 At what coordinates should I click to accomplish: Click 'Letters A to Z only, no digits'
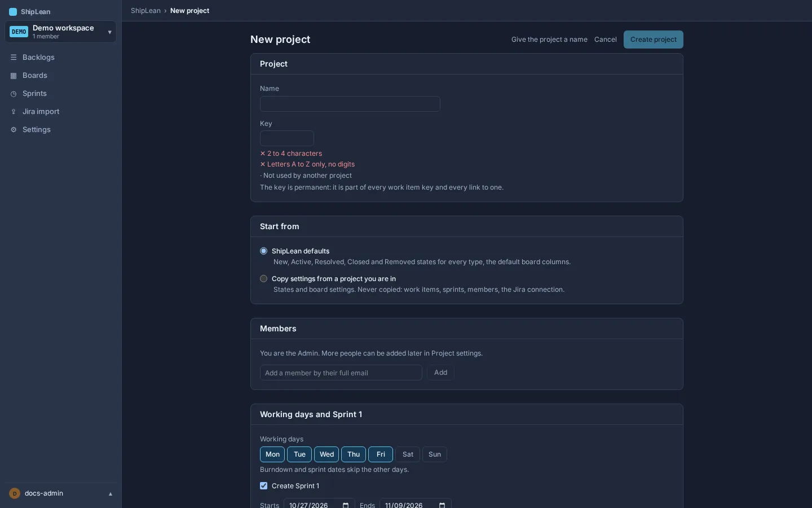click(x=307, y=164)
